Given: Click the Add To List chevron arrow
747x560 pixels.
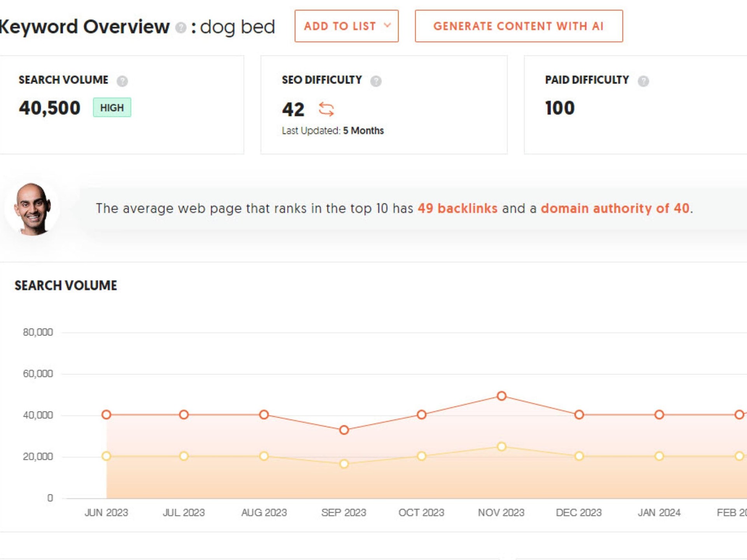Looking at the screenshot, I should pos(387,26).
